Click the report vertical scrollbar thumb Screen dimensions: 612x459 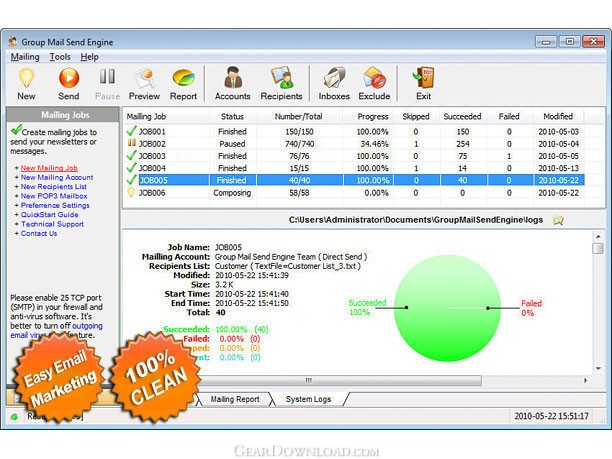click(x=598, y=248)
